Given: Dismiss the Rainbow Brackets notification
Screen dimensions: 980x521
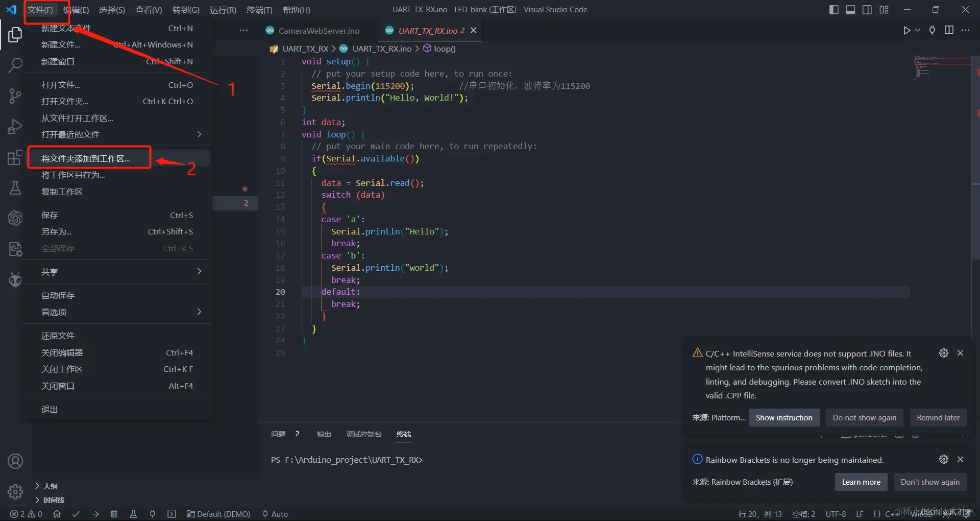Looking at the screenshot, I should coord(960,459).
